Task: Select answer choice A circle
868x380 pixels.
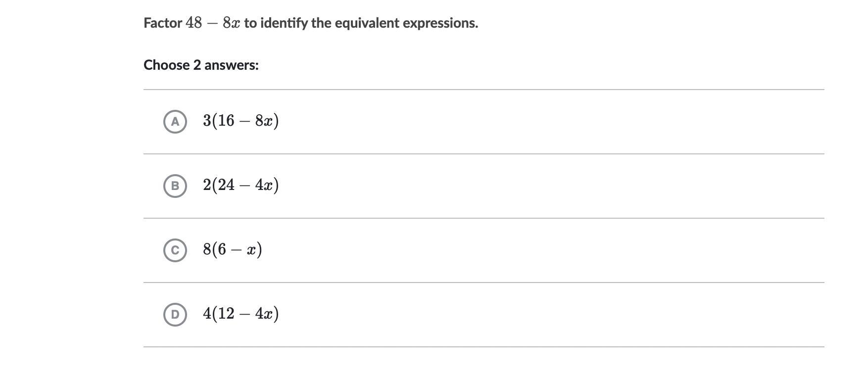Action: [x=175, y=121]
